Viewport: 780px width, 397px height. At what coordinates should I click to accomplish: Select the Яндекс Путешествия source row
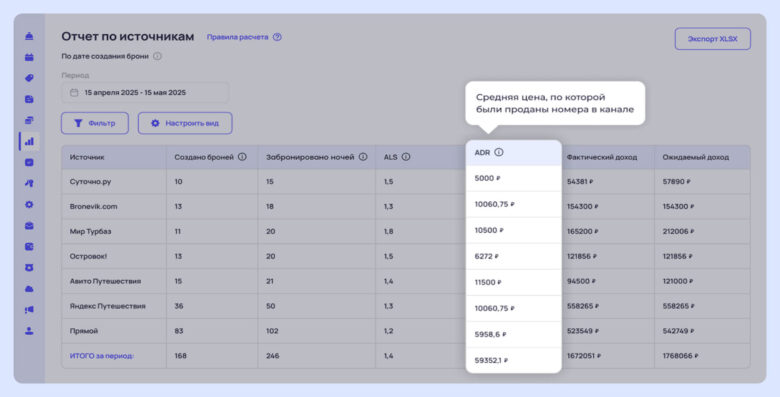coord(405,306)
